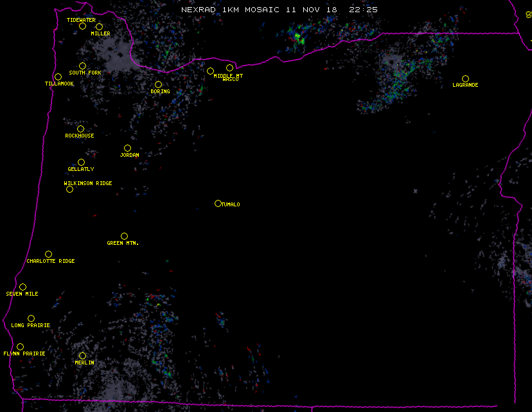
Task: Click the Boring station circle marker
Action: 158,85
